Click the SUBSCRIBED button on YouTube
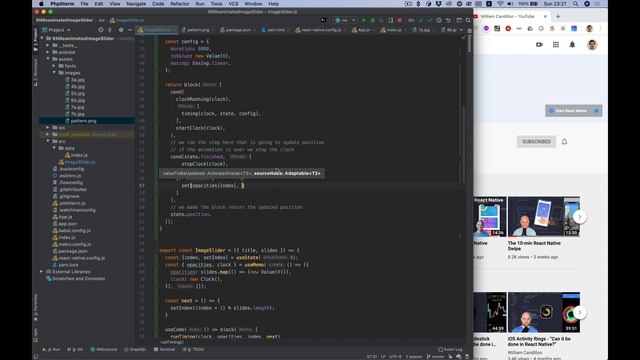The image size is (640, 360). tap(536, 142)
